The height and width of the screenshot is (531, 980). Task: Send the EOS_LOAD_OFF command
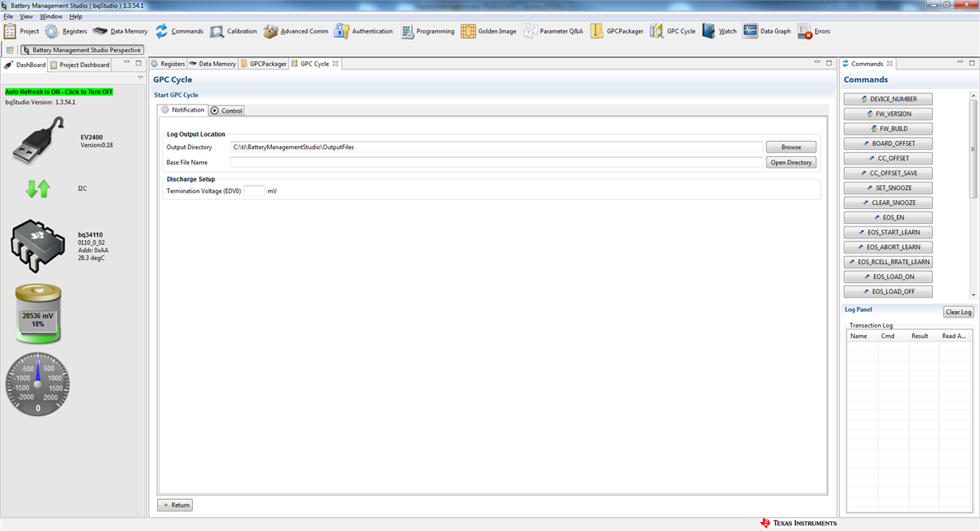(888, 291)
